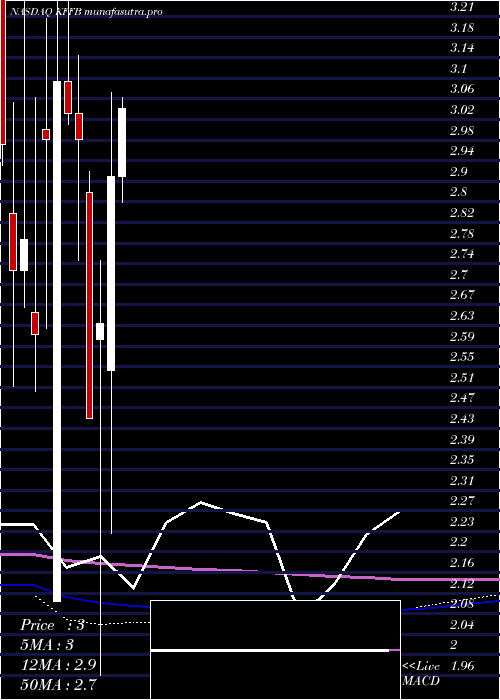Click the 3.21 price axis label
The height and width of the screenshot is (700, 500).
pos(460,7)
